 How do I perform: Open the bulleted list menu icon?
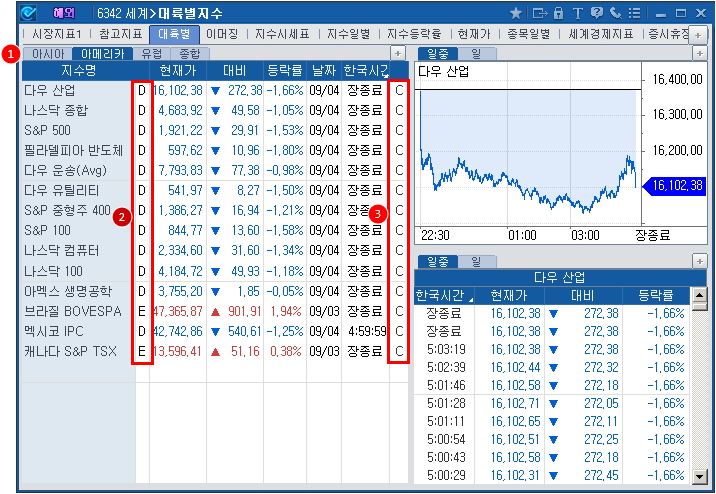click(x=634, y=13)
